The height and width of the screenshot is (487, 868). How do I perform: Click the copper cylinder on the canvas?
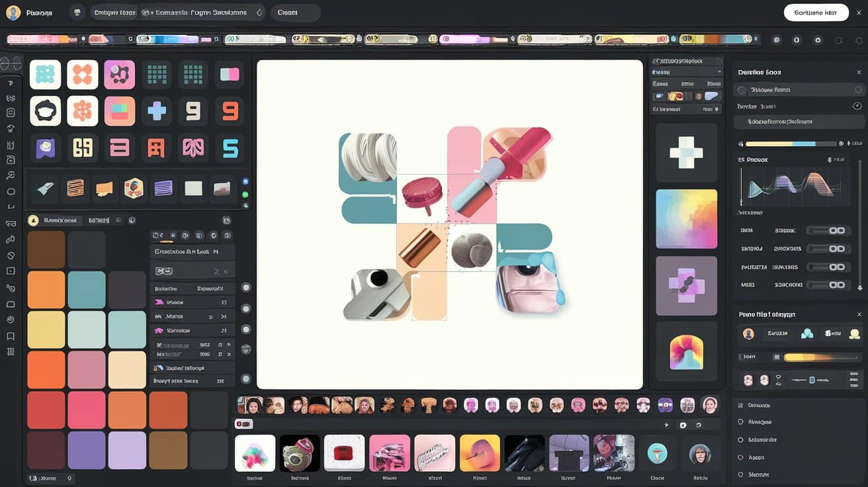[x=420, y=248]
